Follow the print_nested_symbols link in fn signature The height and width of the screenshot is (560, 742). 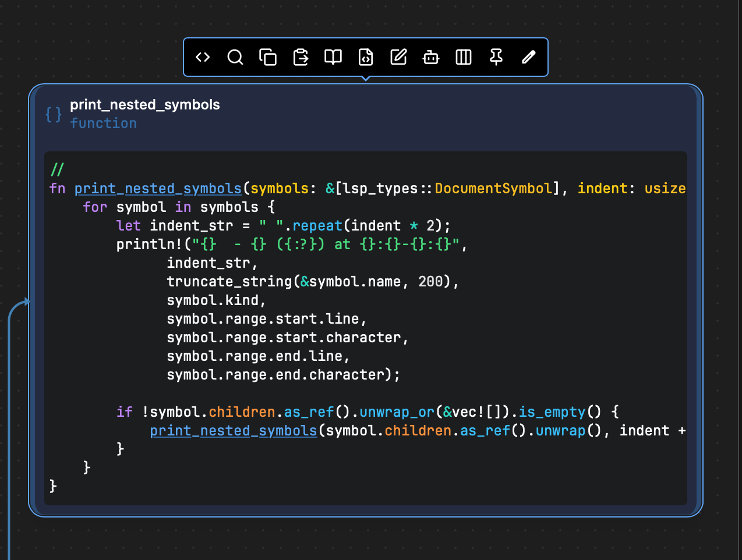pyautogui.click(x=158, y=189)
